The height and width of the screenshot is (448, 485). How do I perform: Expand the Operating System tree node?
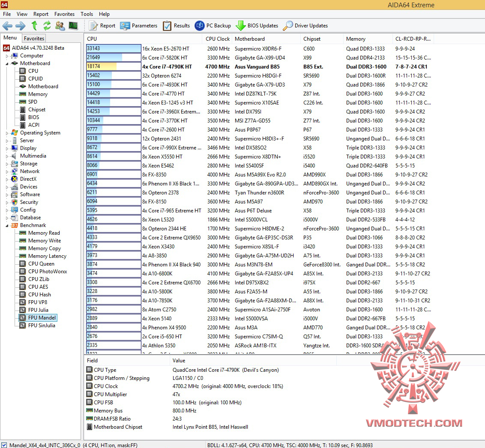point(7,133)
